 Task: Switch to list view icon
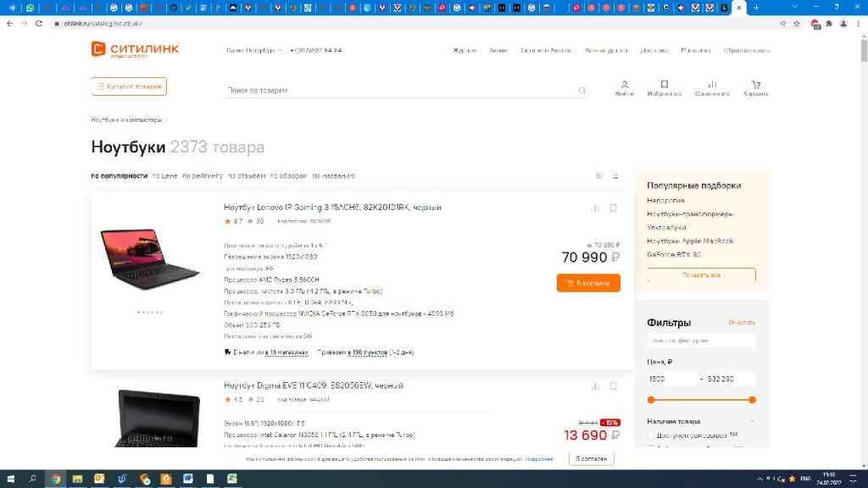coord(615,176)
